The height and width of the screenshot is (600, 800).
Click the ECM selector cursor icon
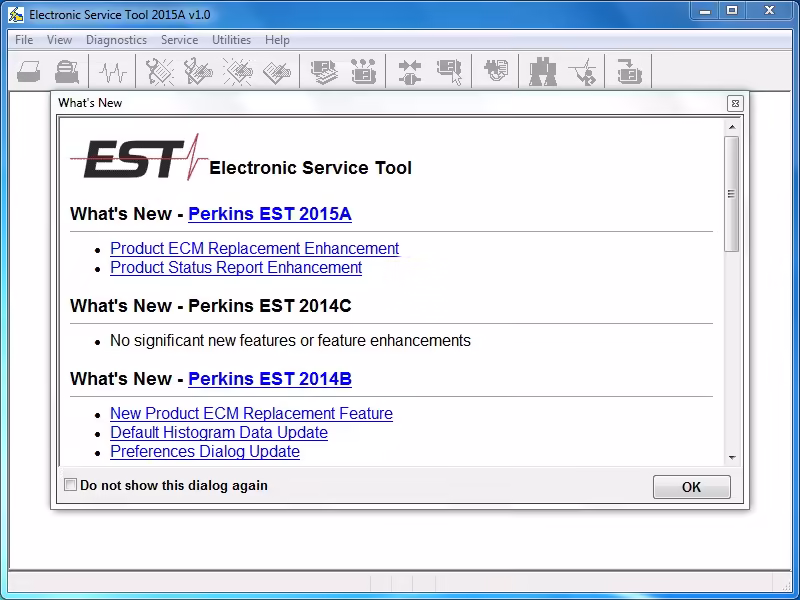tap(449, 72)
